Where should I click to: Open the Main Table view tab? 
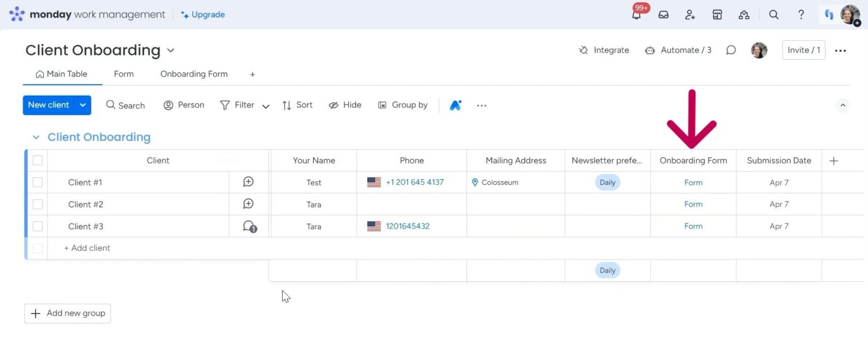[x=62, y=74]
